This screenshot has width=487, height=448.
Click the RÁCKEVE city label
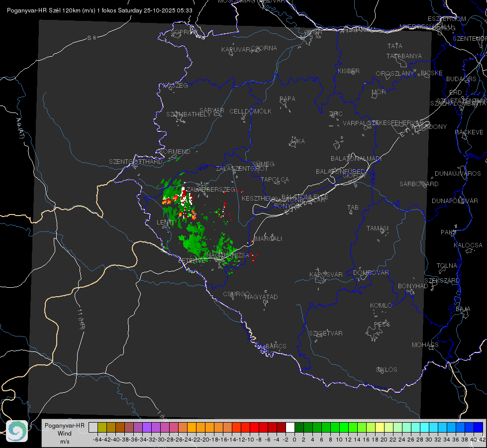point(469,132)
